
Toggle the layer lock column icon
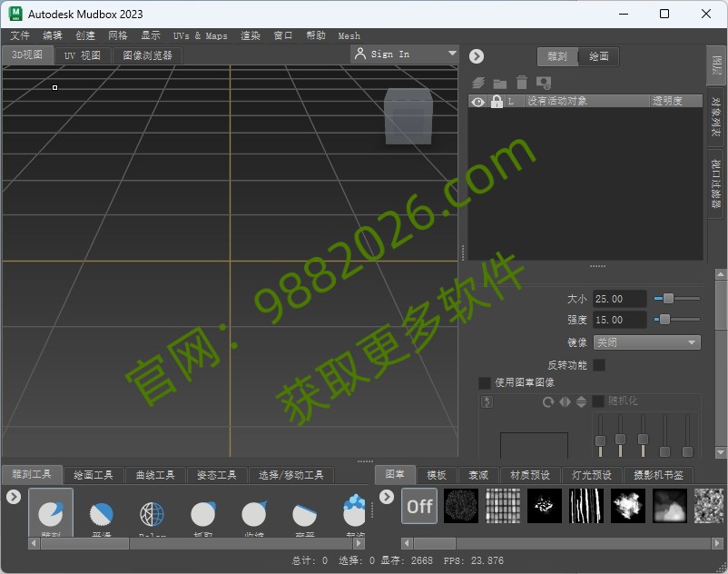tap(497, 101)
